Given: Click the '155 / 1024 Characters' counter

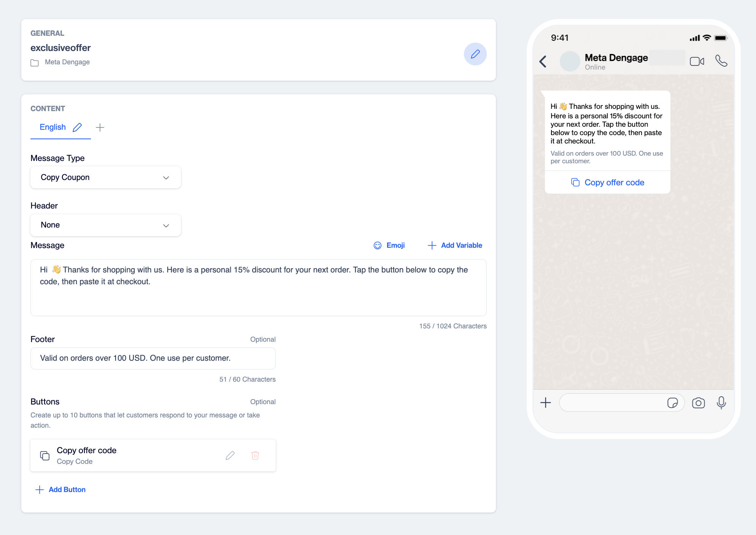Looking at the screenshot, I should pos(453,326).
